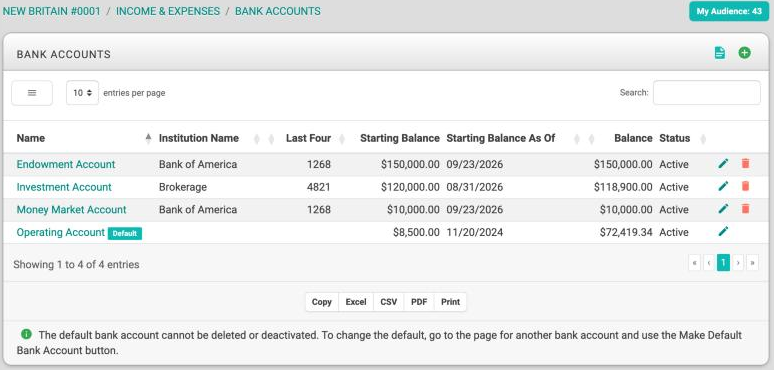Click the document report icon in header

tap(720, 53)
